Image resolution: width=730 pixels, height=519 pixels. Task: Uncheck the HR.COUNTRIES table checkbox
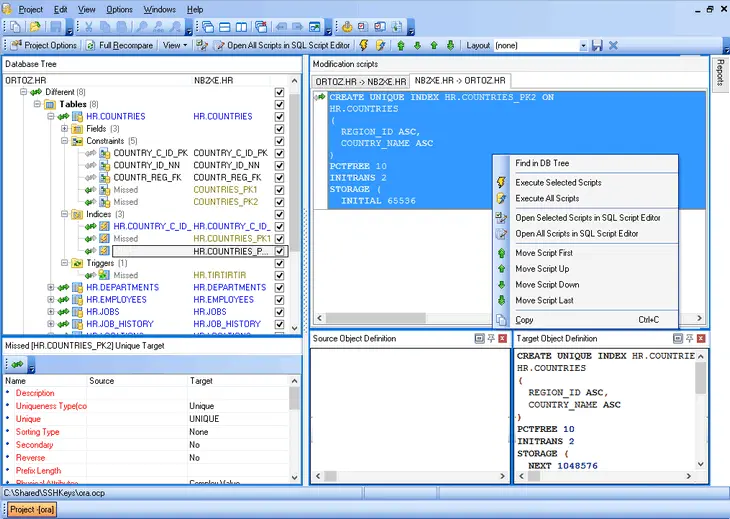(280, 117)
